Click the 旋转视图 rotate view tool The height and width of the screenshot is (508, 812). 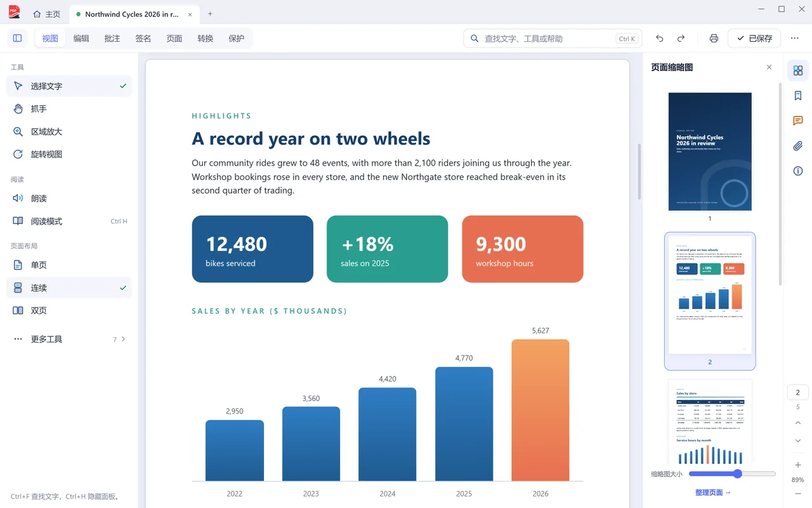pyautogui.click(x=69, y=154)
